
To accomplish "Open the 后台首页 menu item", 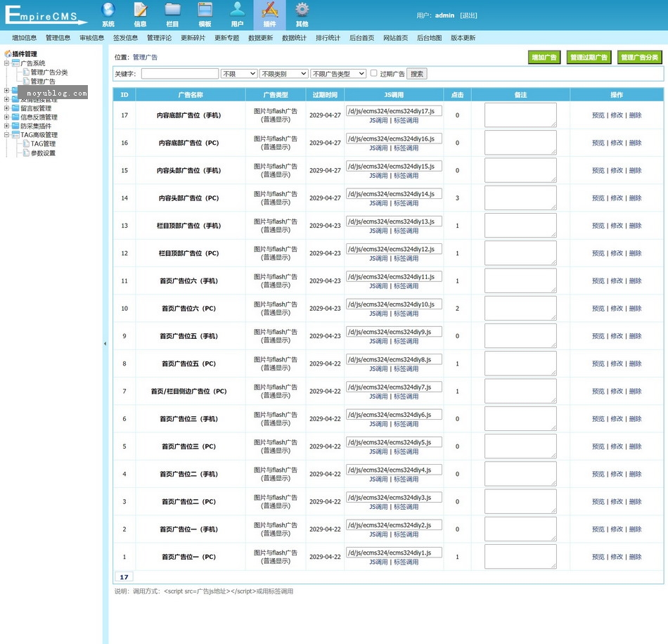I will tap(361, 38).
